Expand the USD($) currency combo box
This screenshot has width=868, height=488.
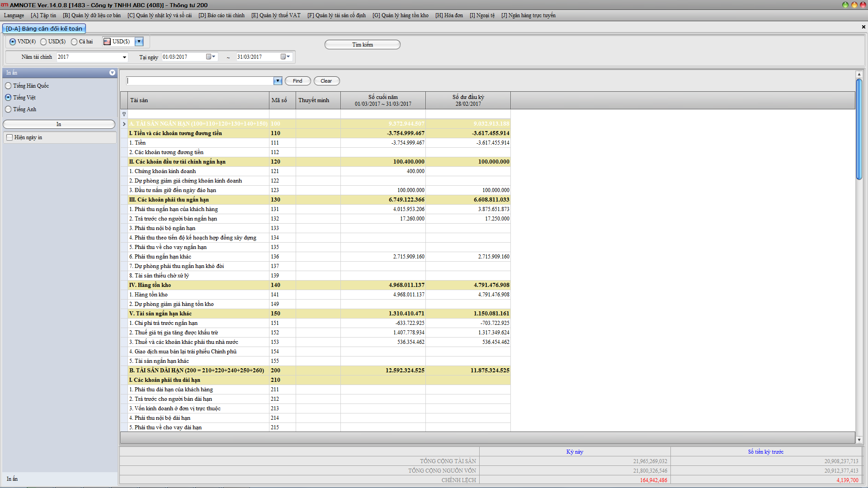(139, 42)
